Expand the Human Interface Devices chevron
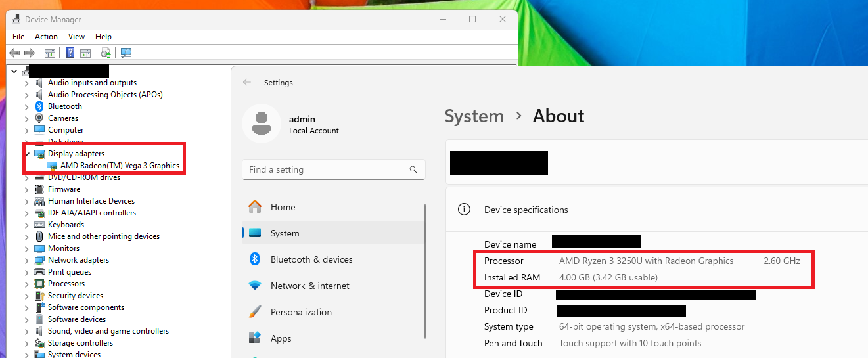The height and width of the screenshot is (358, 868). (x=26, y=201)
